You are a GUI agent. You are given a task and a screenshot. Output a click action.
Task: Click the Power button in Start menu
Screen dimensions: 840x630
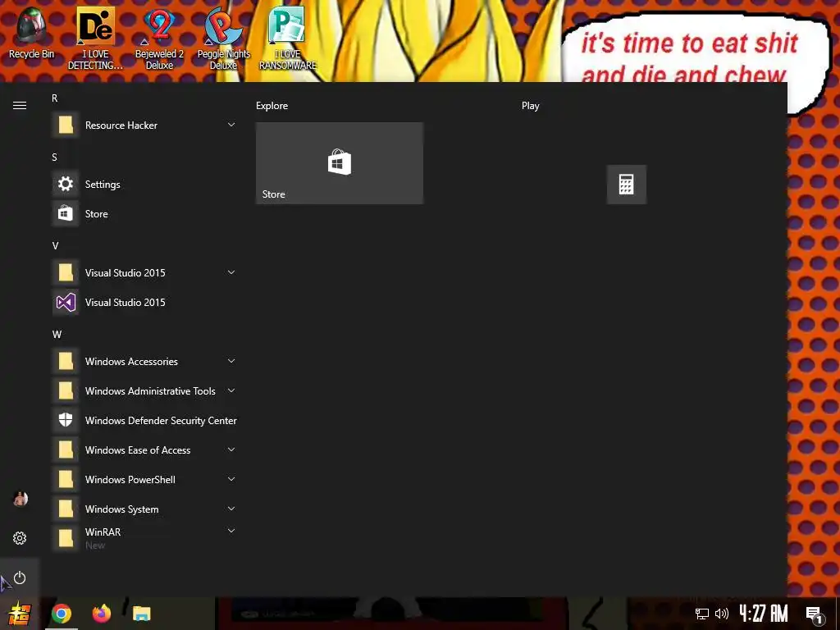(x=20, y=577)
